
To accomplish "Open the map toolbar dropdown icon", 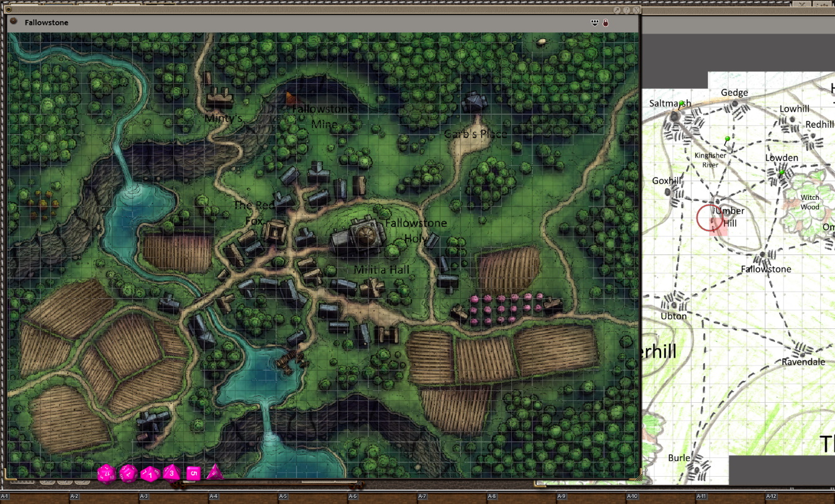I will pyautogui.click(x=595, y=23).
